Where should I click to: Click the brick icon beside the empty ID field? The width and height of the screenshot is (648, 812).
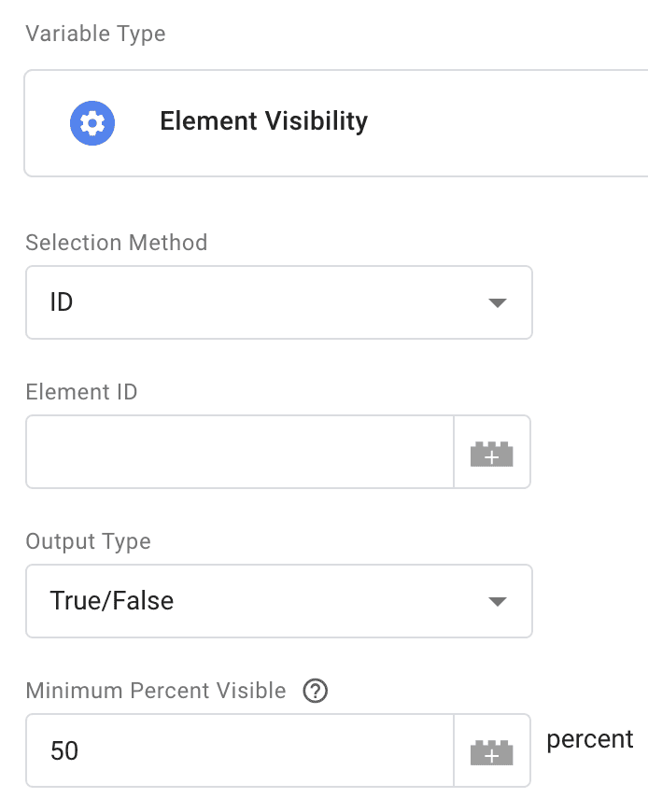[x=492, y=452]
